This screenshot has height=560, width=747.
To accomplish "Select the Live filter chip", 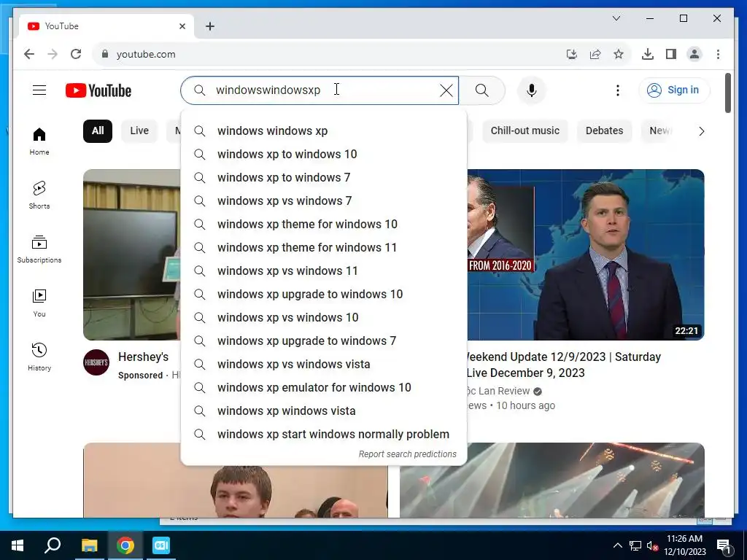I will (139, 131).
